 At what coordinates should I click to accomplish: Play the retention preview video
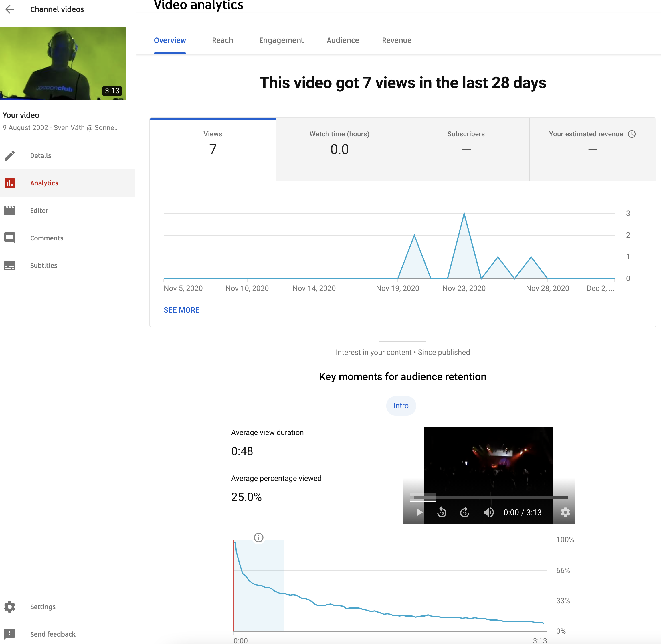coord(419,512)
